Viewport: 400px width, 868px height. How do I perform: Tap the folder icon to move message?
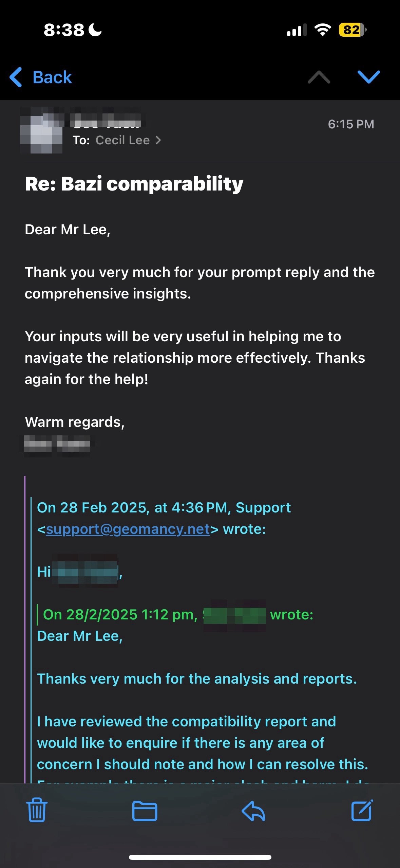pos(145,811)
